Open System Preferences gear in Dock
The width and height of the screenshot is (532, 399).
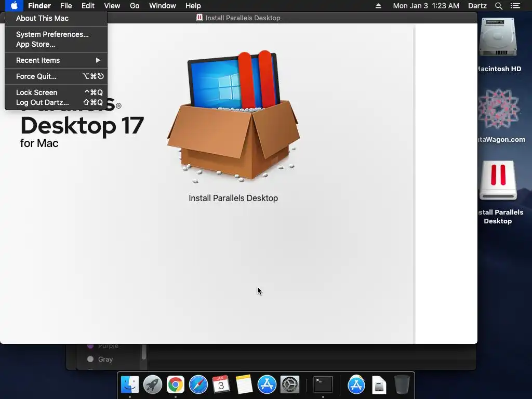(290, 385)
